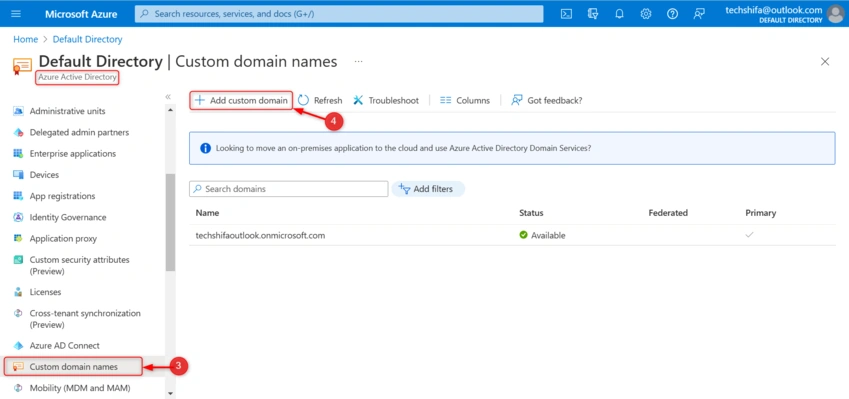Open Directories and subscriptions filter icon
Image resolution: width=849 pixels, height=399 pixels.
tap(593, 14)
